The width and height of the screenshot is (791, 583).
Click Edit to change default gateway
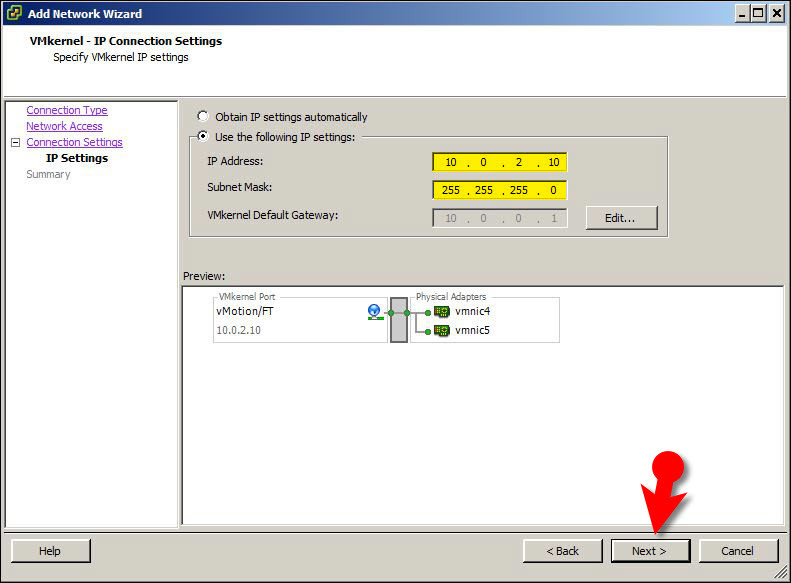(x=622, y=218)
